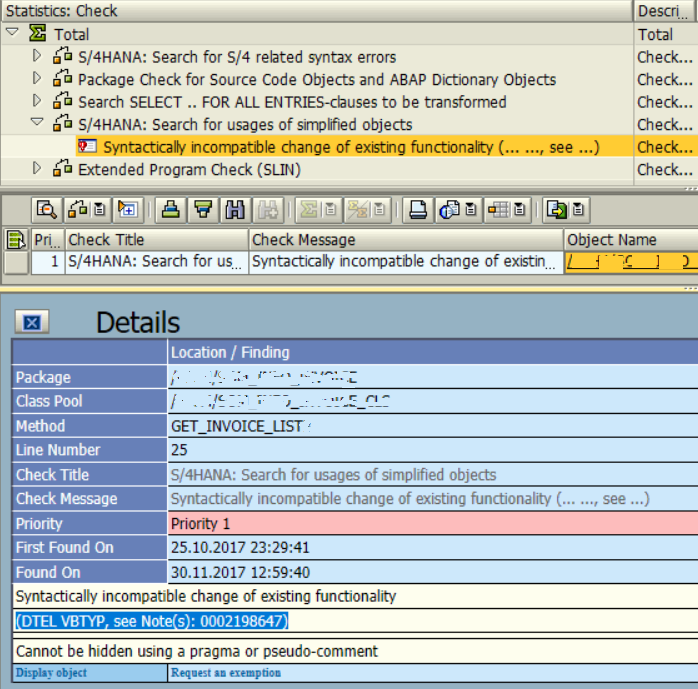
Task: Expand Search SELECT FOR ALL ENTRIES node
Action: 37,101
